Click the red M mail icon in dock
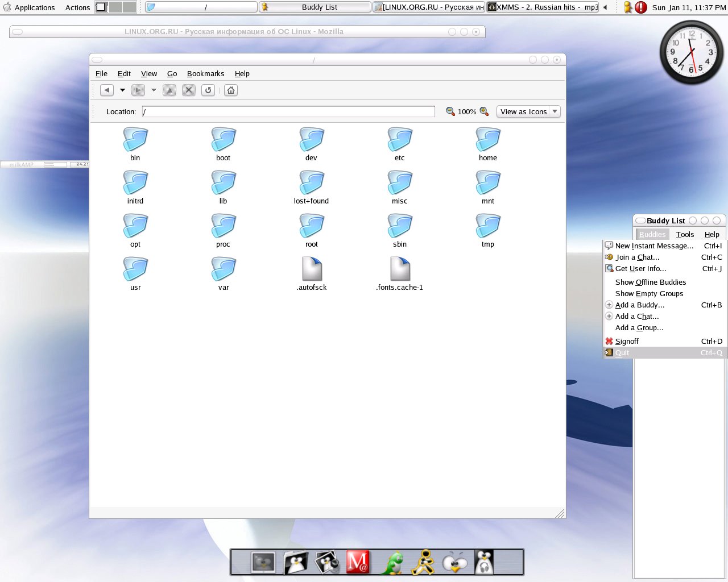Viewport: 728px width, 582px height. [358, 562]
